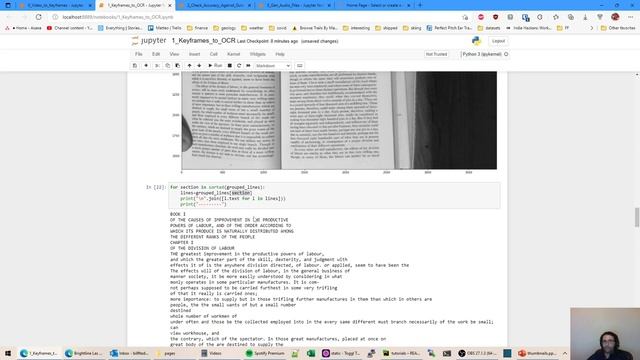Click the code cell In [22] editor

click(x=334, y=196)
